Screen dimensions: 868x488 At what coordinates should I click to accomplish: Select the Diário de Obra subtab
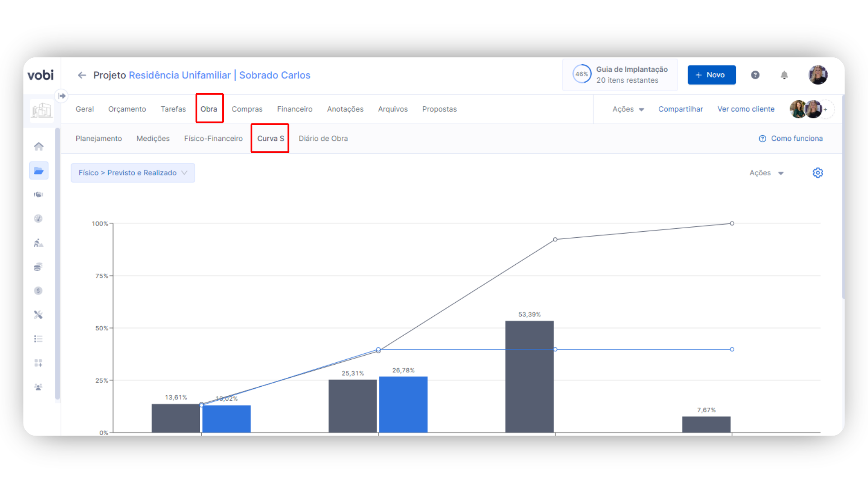pos(323,138)
